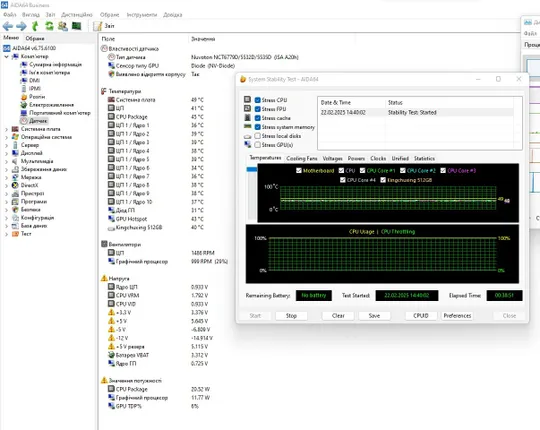This screenshot has height=430, width=540.
Task: Click the green up-level arrow in toolbar
Action: 35,26
